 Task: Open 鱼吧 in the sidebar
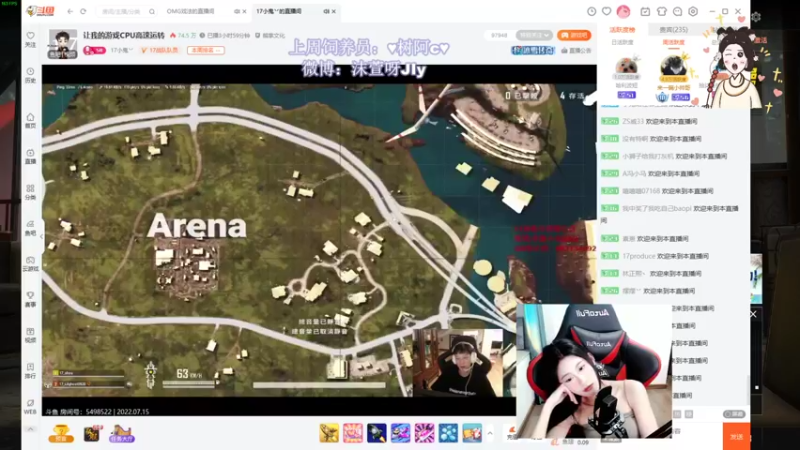click(31, 228)
